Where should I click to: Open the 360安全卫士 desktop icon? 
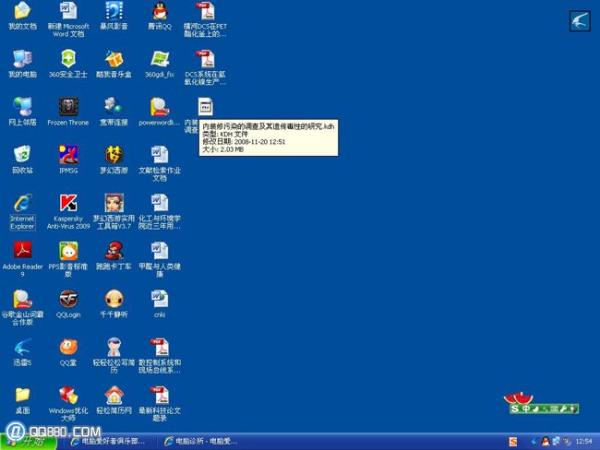[x=68, y=59]
